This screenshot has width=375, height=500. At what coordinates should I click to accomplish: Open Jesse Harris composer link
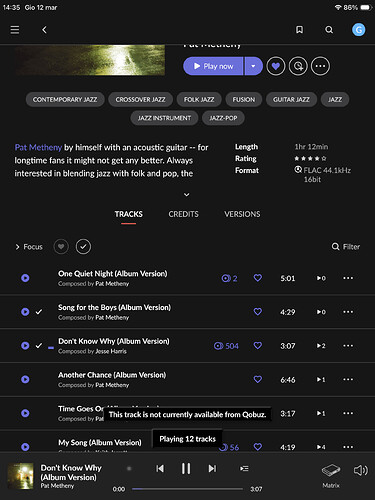(x=111, y=351)
